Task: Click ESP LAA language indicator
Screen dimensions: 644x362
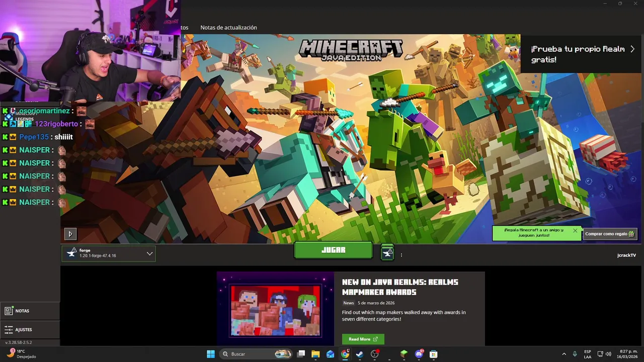Action: coord(588,354)
